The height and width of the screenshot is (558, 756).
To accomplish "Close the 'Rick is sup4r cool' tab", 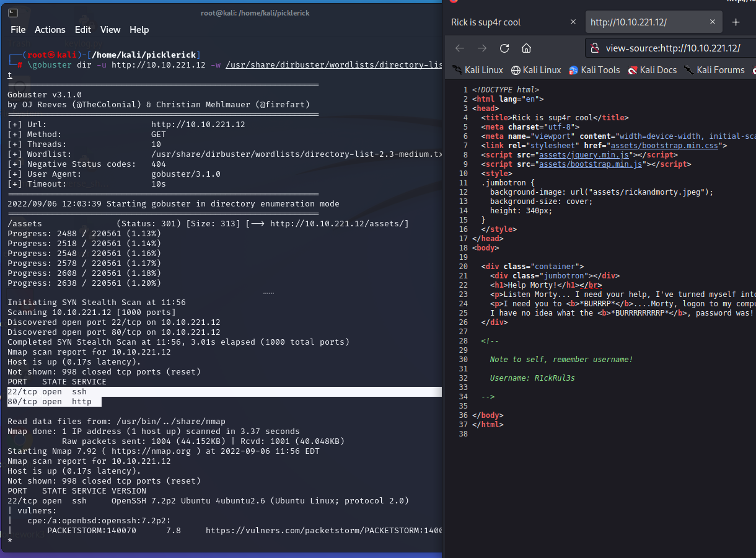I will tap(573, 22).
